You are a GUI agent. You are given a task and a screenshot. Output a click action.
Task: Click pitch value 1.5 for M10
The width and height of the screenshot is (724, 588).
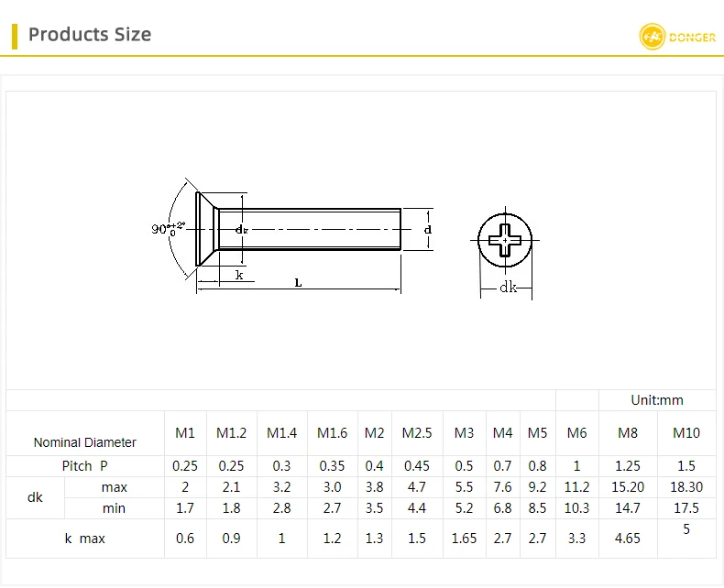pyautogui.click(x=686, y=466)
